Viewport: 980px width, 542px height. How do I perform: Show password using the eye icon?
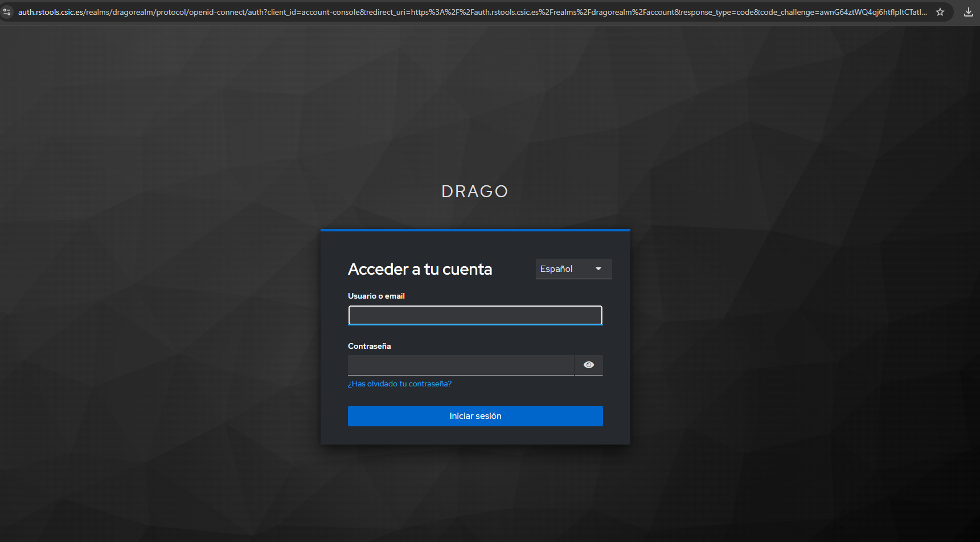pyautogui.click(x=589, y=365)
